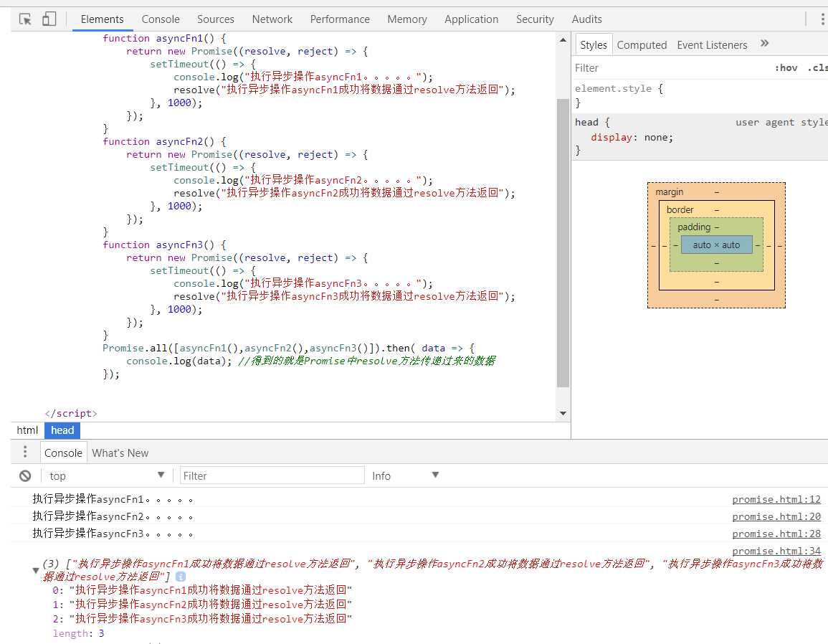Screen dimensions: 828x644
Task: Click console message 执行异步操作asyncFn3
Action: click(x=113, y=534)
